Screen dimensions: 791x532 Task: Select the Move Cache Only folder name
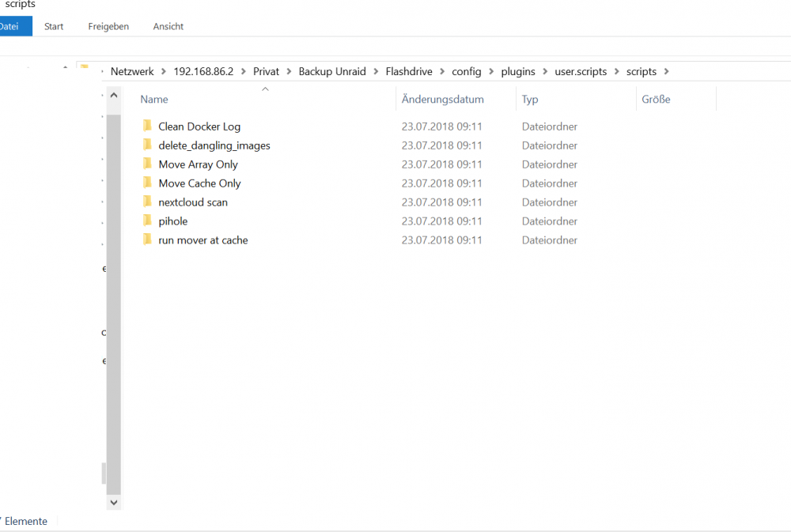click(x=200, y=183)
